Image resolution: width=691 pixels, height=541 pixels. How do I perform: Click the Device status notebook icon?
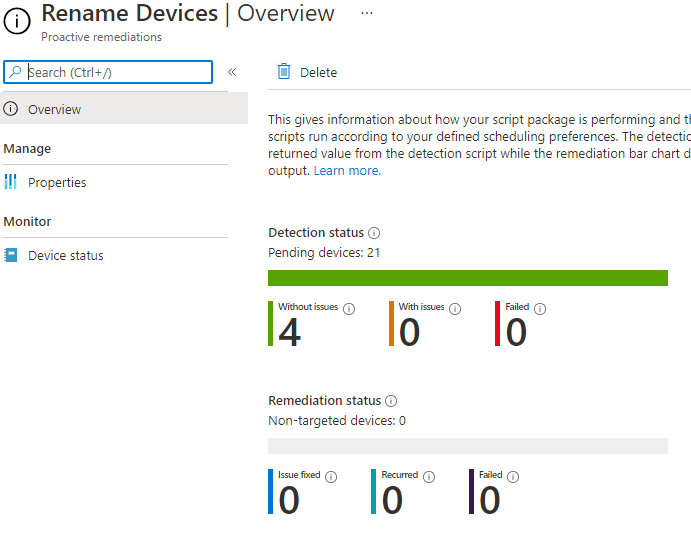(11, 255)
